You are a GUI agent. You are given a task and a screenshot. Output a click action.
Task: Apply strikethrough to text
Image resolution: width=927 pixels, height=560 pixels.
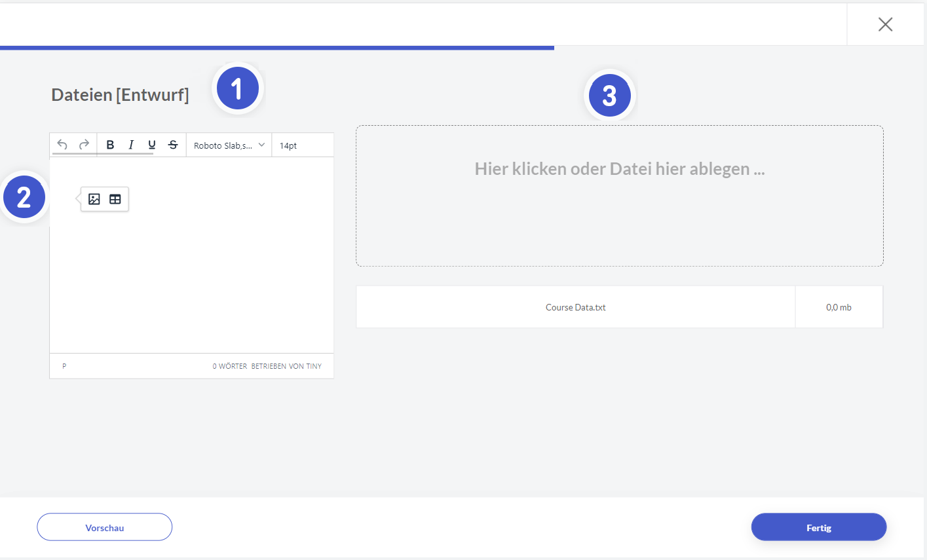click(173, 145)
